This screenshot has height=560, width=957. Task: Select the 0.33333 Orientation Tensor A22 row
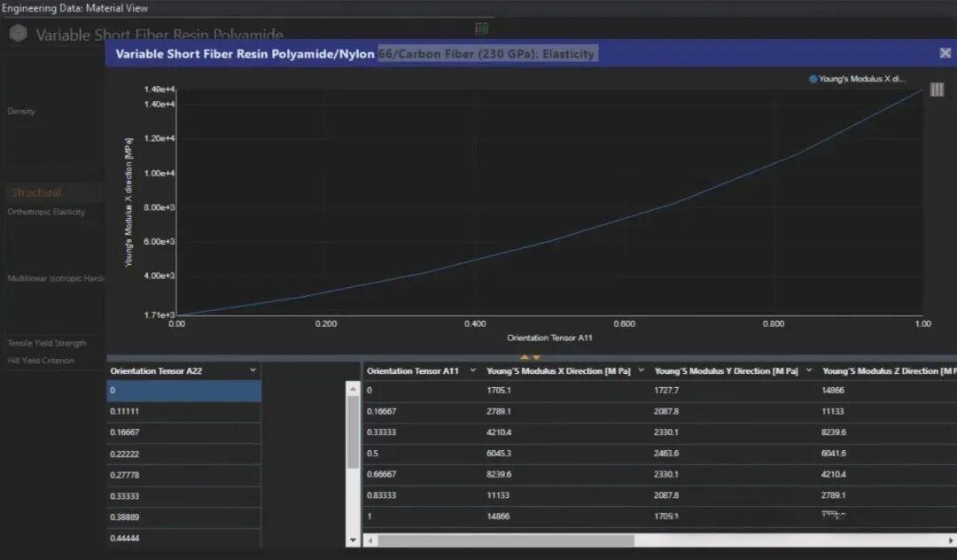click(183, 496)
